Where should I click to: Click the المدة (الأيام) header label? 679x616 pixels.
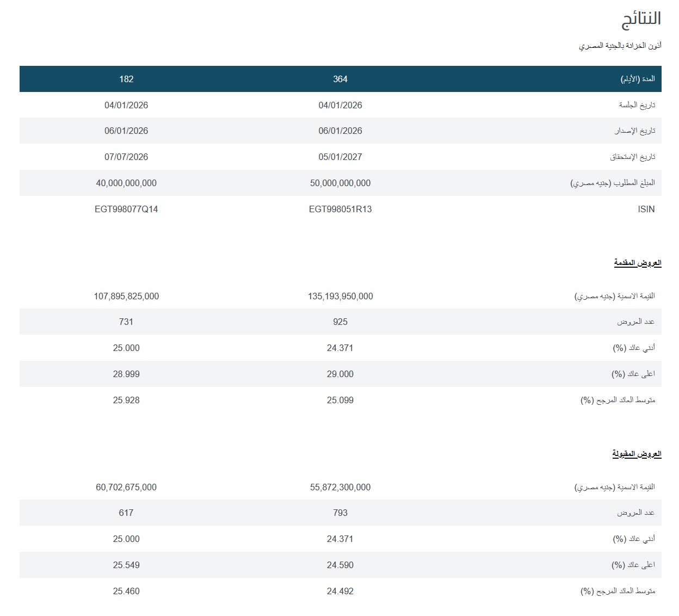[637, 79]
